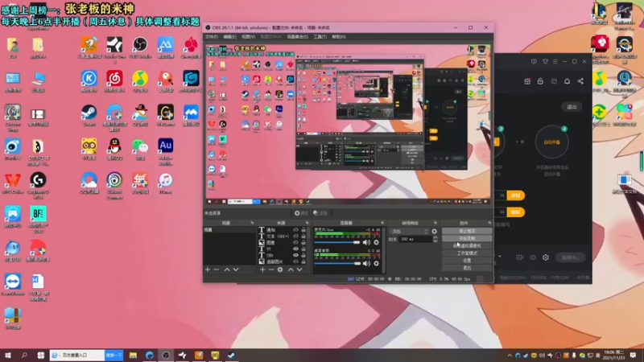Toggle visibility of the first text source
Image resolution: width=644 pixels, height=362 pixels.
coord(295,230)
